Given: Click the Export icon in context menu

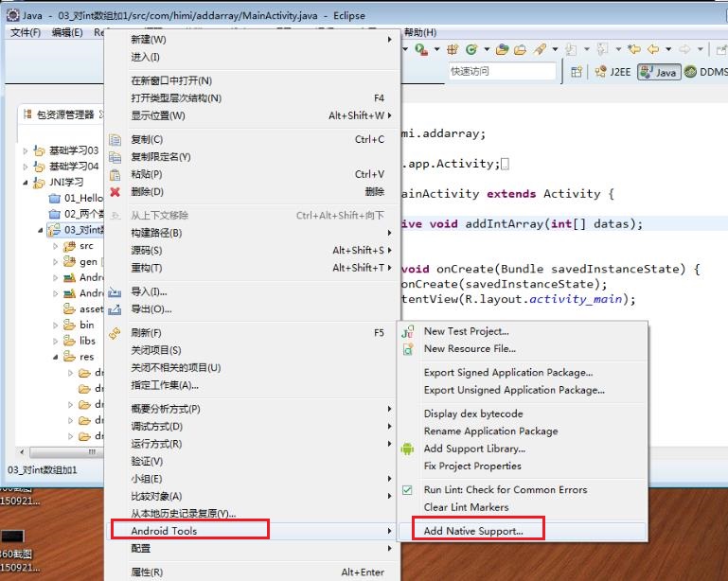Looking at the screenshot, I should pos(115,309).
